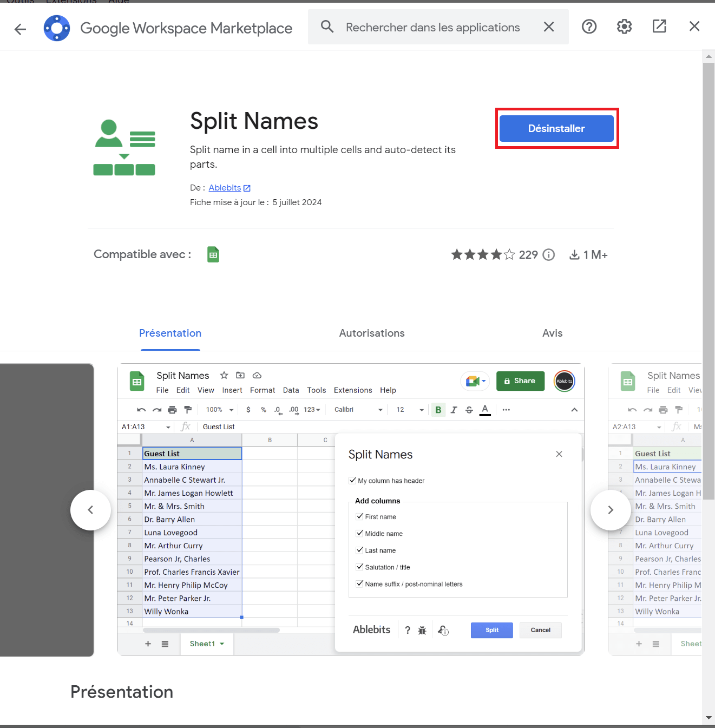Switch to the Avis tab
Viewport: 715px width, 728px height.
coord(552,333)
